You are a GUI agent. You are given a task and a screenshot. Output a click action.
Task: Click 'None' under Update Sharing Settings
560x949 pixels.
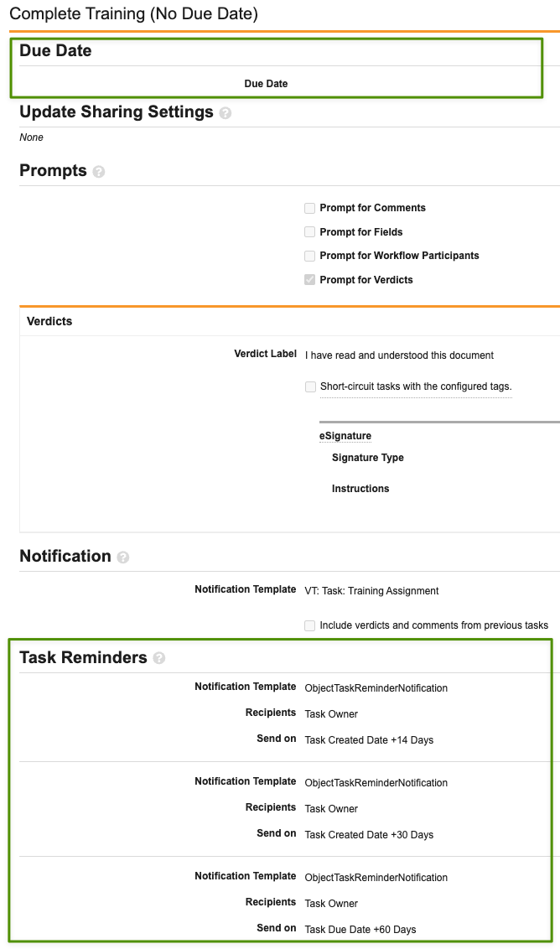pyautogui.click(x=32, y=137)
